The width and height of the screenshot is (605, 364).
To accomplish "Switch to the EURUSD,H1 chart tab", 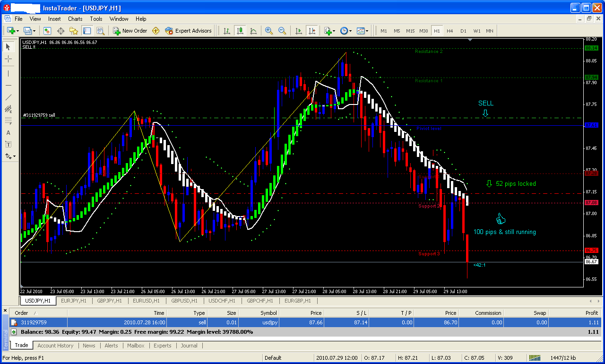I will tap(146, 301).
